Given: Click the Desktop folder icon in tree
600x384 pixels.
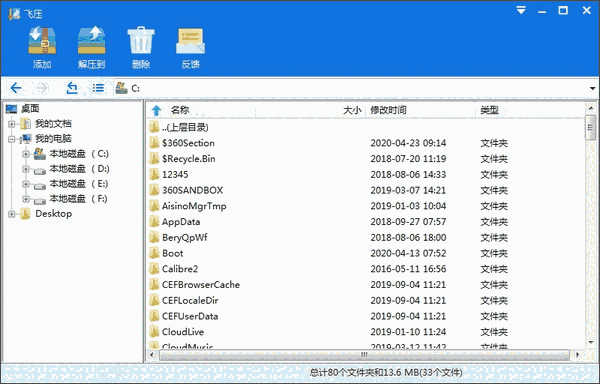Looking at the screenshot, I should coord(25,214).
